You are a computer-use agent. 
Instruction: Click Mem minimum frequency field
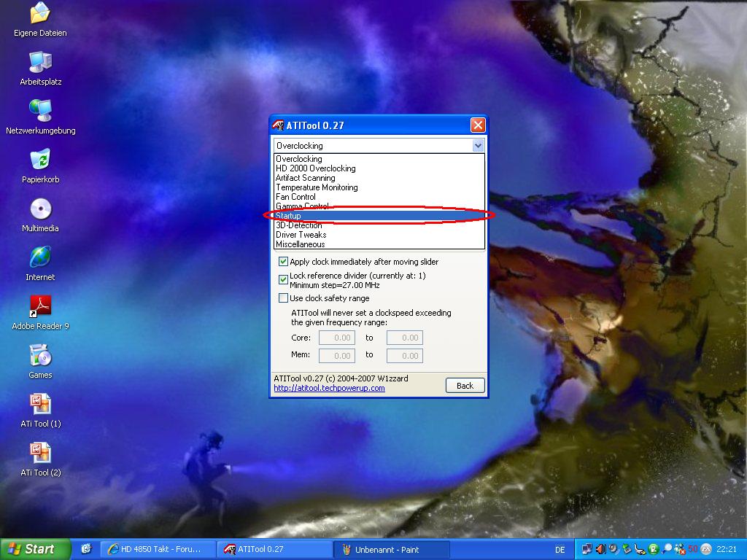tap(337, 356)
